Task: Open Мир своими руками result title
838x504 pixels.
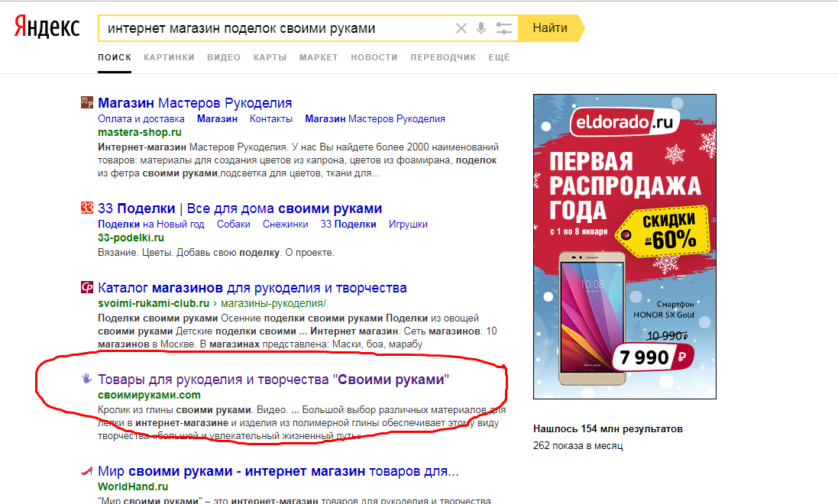Action: (279, 471)
